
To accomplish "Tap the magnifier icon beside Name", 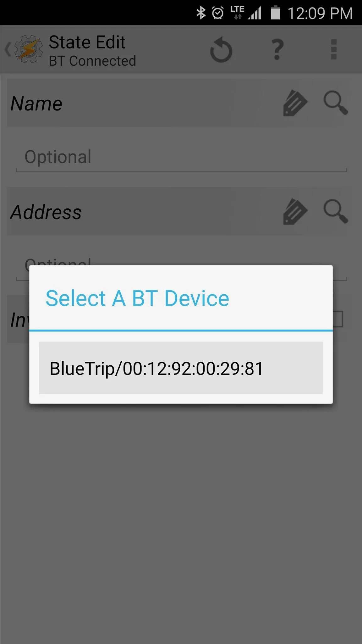I will (x=336, y=103).
